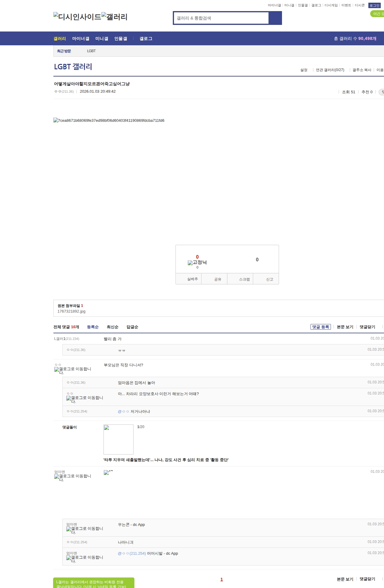Open the 설정 settings dropdown

pyautogui.click(x=304, y=70)
